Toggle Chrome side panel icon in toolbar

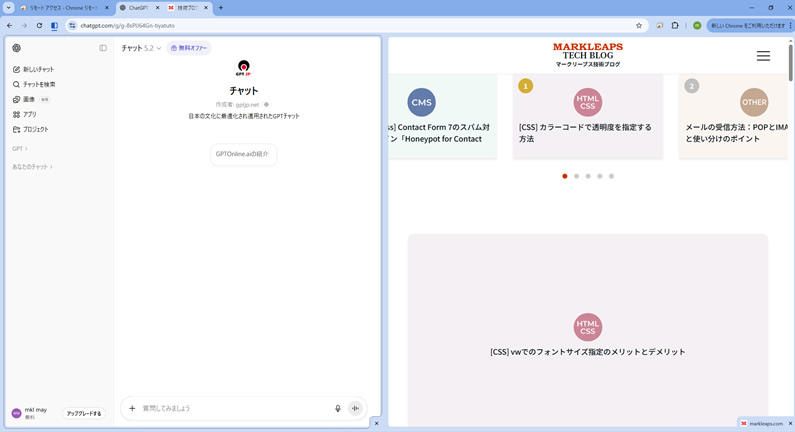pyautogui.click(x=54, y=26)
